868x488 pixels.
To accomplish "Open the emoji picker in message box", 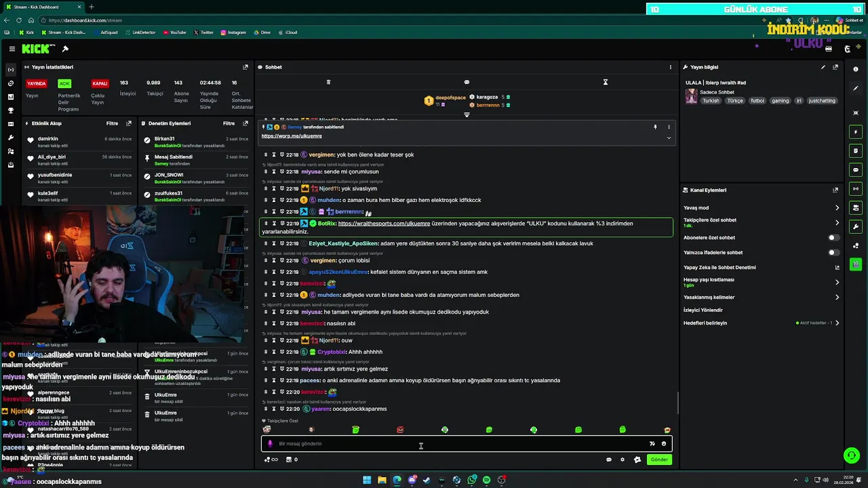I will coord(664,444).
